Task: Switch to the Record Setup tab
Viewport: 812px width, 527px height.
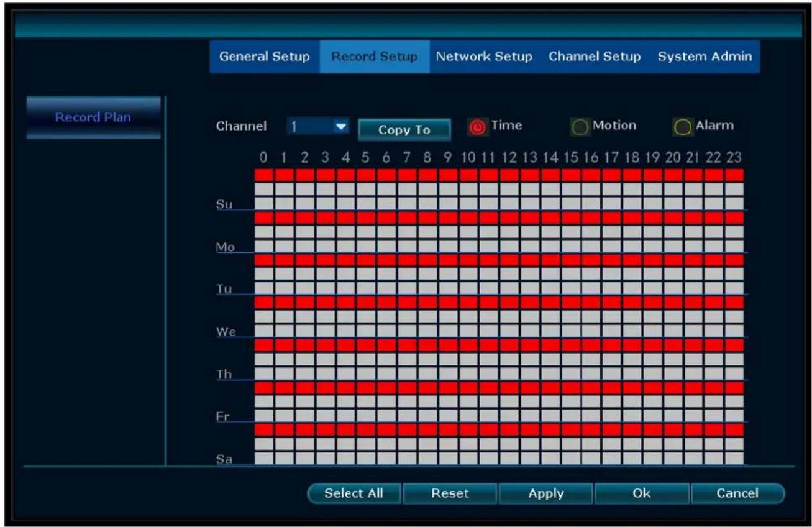Action: [375, 57]
